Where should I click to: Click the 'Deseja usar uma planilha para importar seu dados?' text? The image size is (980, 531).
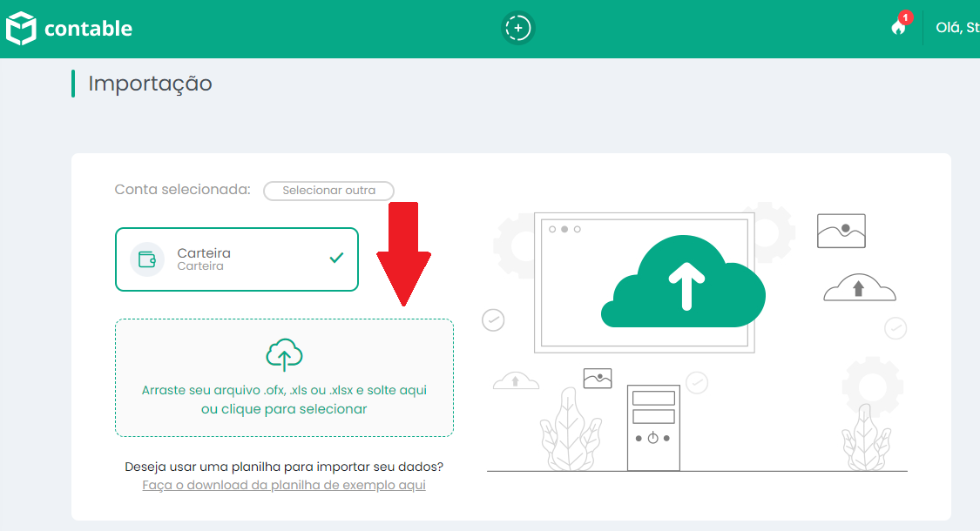coord(284,467)
